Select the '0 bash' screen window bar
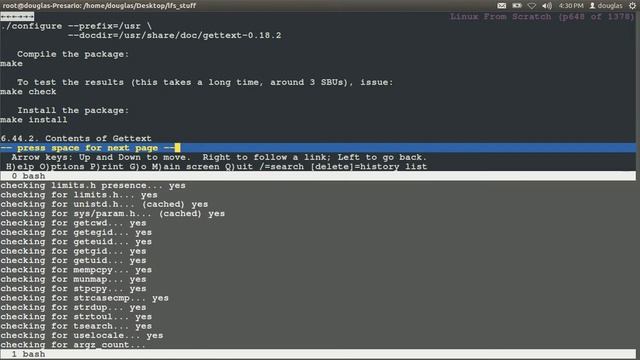Viewport: 640px width, 360px height. click(318, 176)
